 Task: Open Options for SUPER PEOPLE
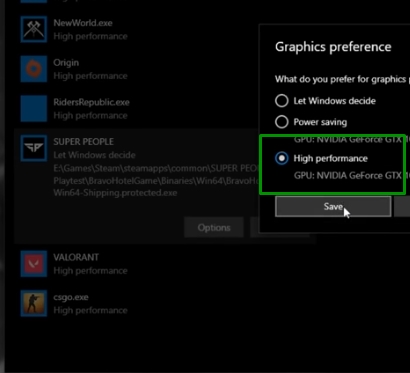pyautogui.click(x=214, y=228)
